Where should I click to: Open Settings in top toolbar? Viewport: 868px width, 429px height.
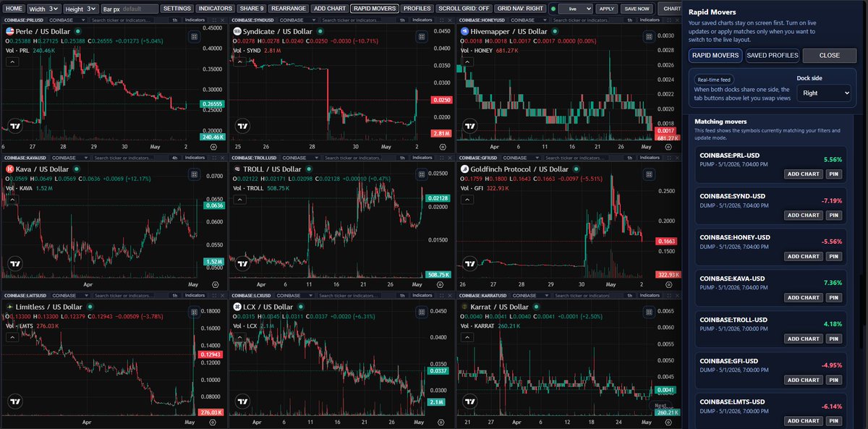176,9
